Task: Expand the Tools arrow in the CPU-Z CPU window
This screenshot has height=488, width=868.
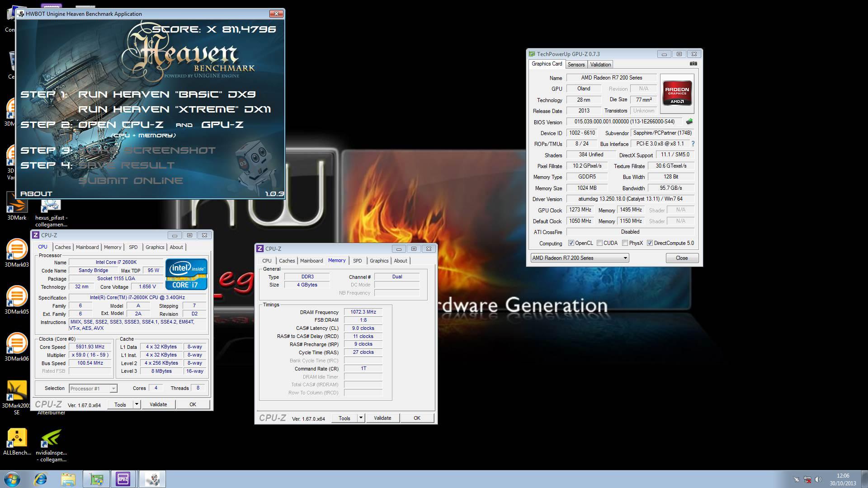Action: [x=137, y=404]
